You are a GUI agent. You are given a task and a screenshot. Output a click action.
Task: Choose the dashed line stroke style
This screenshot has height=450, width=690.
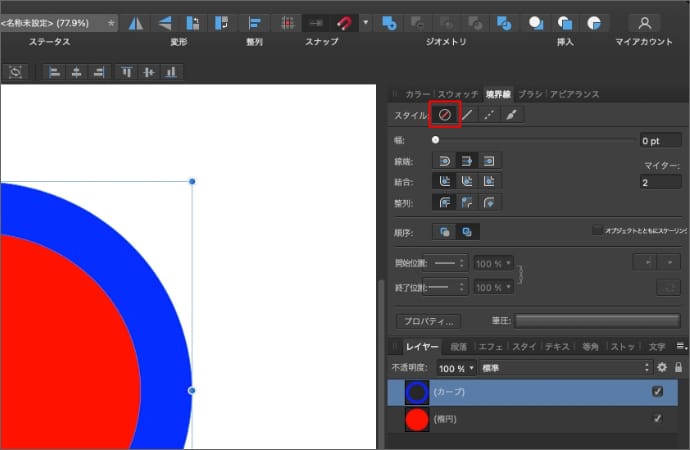489,115
